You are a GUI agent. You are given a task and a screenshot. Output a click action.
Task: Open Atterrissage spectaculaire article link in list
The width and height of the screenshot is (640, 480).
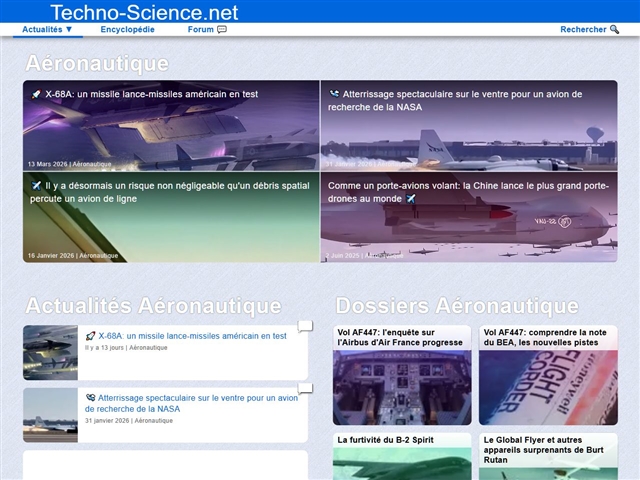[x=191, y=403]
